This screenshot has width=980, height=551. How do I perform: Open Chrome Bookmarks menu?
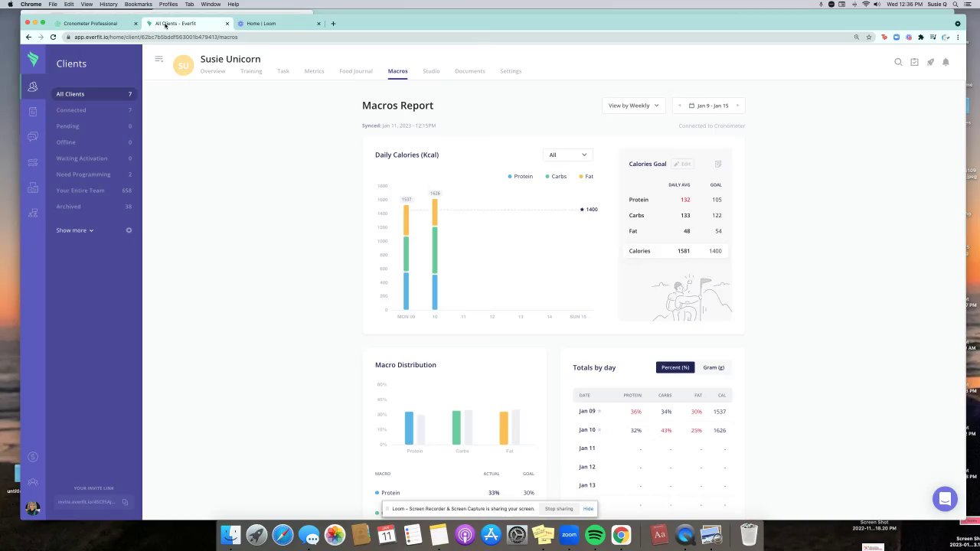point(139,4)
